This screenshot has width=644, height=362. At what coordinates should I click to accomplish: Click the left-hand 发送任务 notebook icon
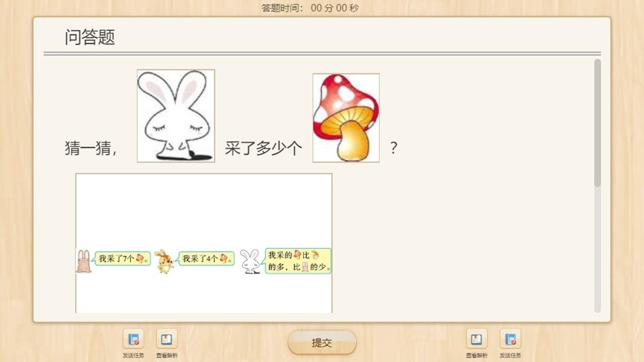click(133, 339)
